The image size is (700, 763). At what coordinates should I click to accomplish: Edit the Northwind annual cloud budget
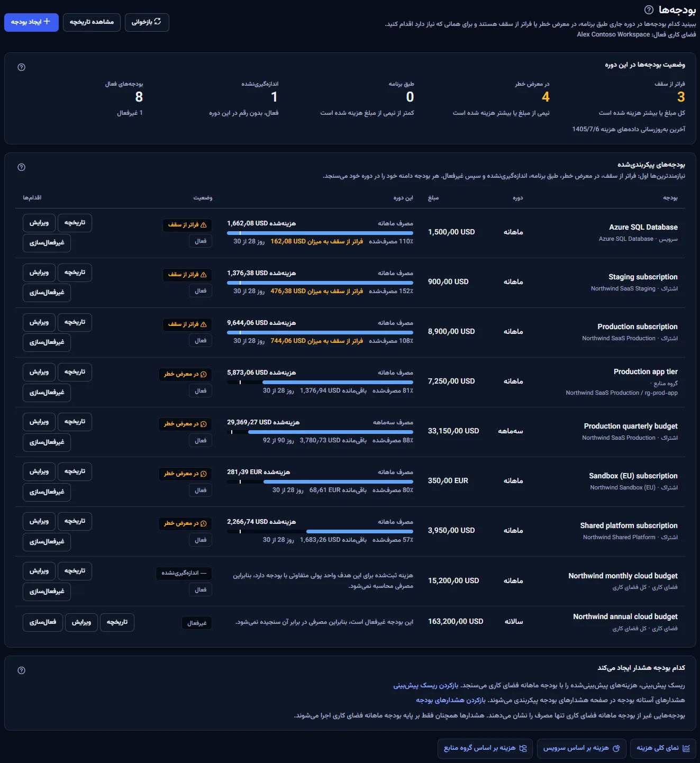(81, 622)
